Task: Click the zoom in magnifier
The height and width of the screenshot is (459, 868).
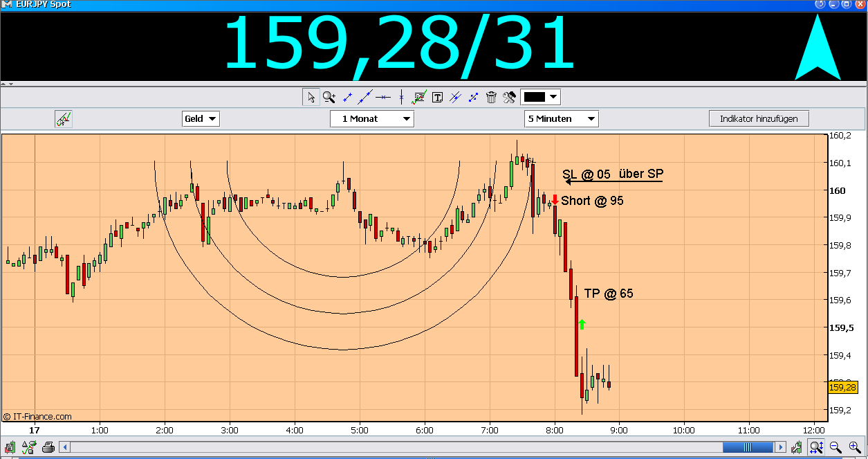Action: (854, 447)
